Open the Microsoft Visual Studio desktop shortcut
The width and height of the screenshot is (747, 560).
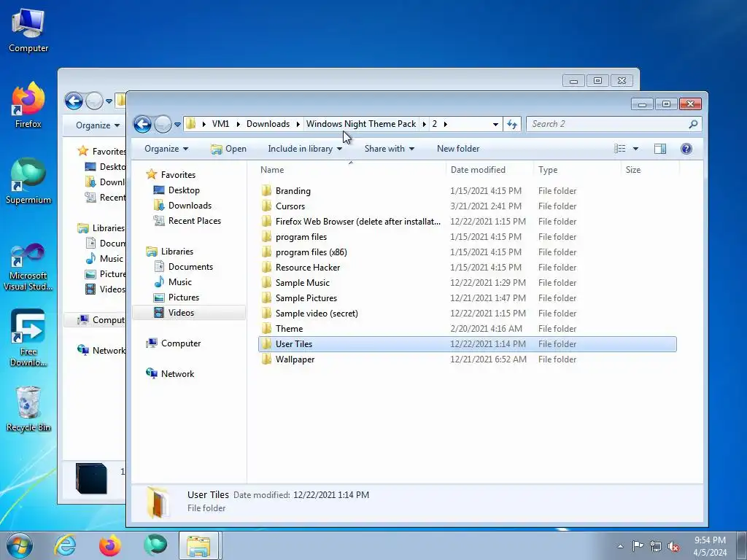coord(28,267)
